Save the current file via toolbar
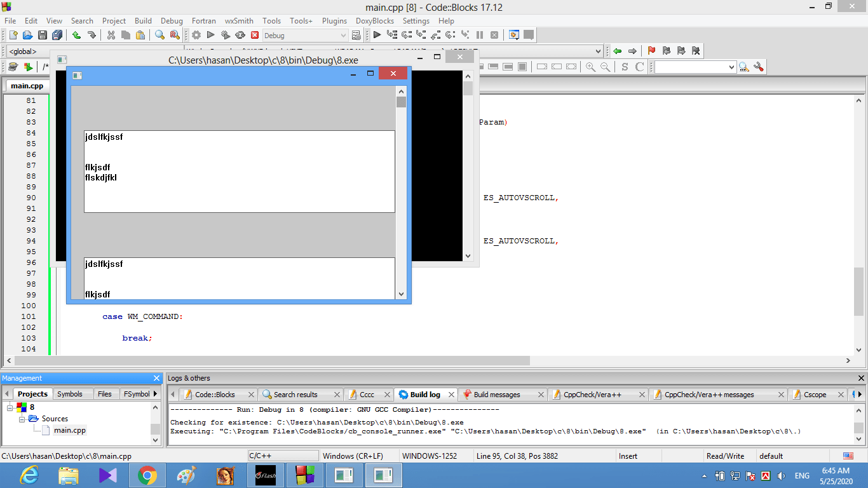The height and width of the screenshot is (488, 868). tap(43, 35)
